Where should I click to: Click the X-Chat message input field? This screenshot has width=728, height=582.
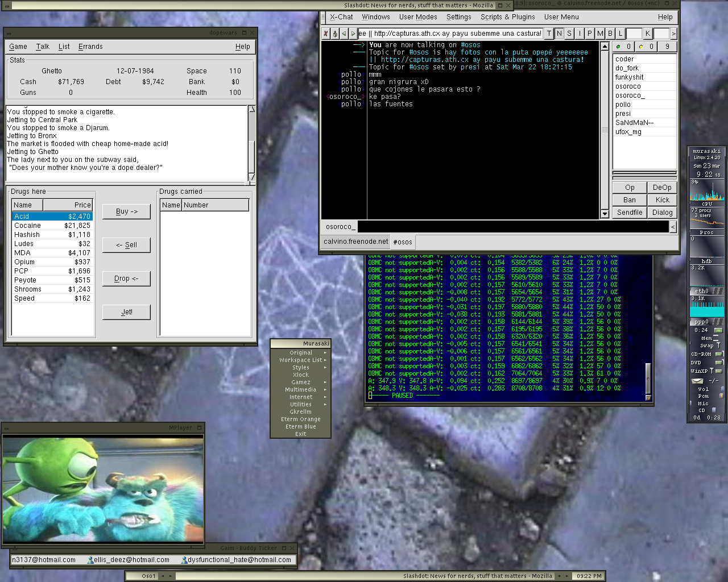[x=513, y=227]
